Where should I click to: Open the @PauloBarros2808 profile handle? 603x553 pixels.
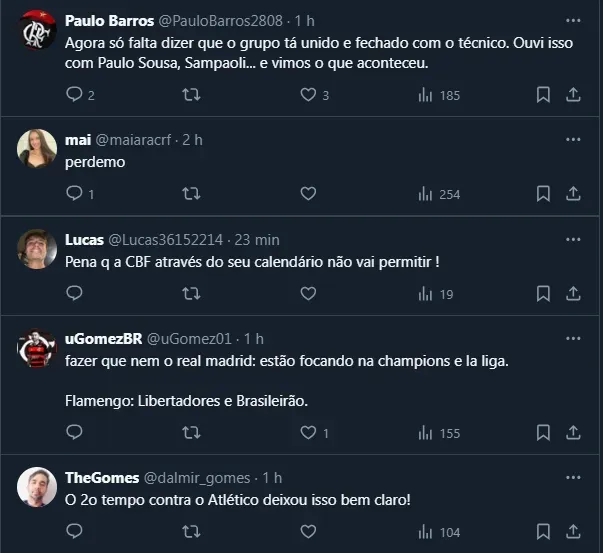coord(221,21)
